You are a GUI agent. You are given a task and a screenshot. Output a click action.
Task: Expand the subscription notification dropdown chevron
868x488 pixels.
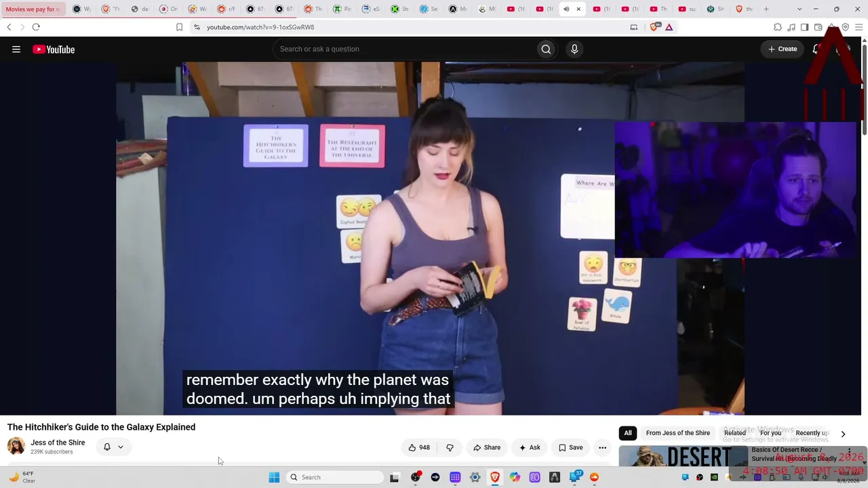pyautogui.click(x=121, y=447)
